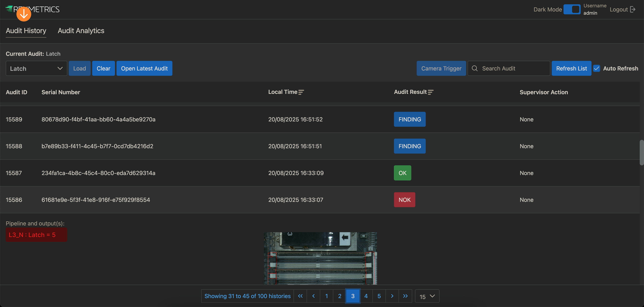Open the latch inspection image thumbnail
The image size is (644, 307).
[x=320, y=258]
